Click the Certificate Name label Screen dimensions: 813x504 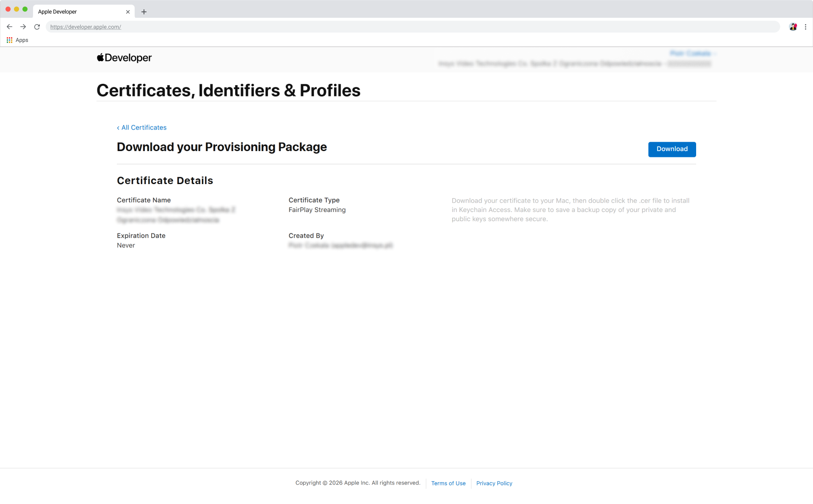[144, 200]
